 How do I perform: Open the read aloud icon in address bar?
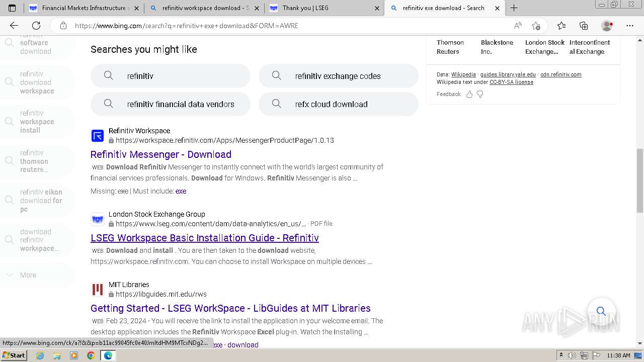click(x=518, y=26)
